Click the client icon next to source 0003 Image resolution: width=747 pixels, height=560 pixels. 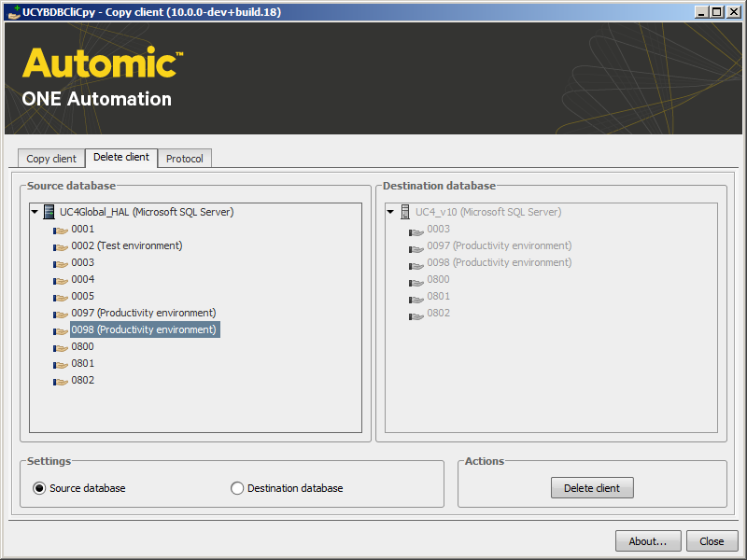coord(60,264)
